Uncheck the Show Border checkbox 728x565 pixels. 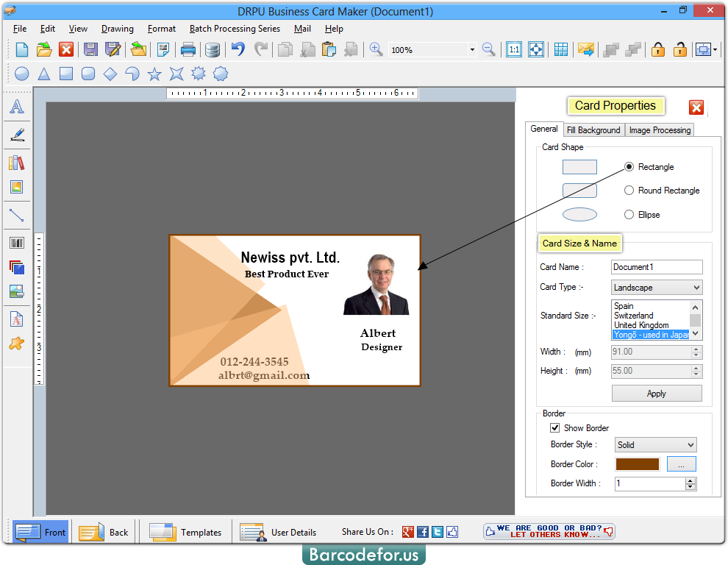[x=554, y=428]
